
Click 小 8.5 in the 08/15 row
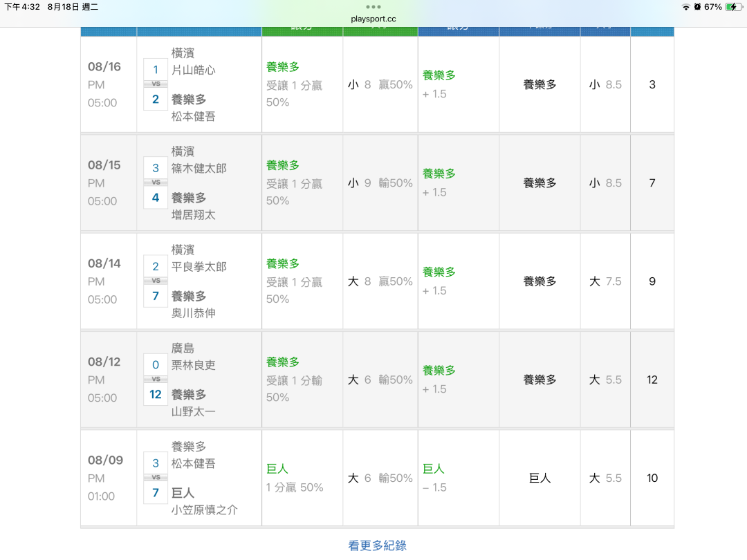[605, 183]
